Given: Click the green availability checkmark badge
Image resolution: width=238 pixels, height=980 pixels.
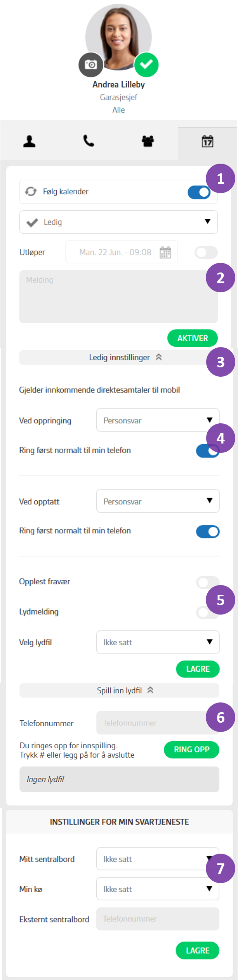Looking at the screenshot, I should point(146,65).
